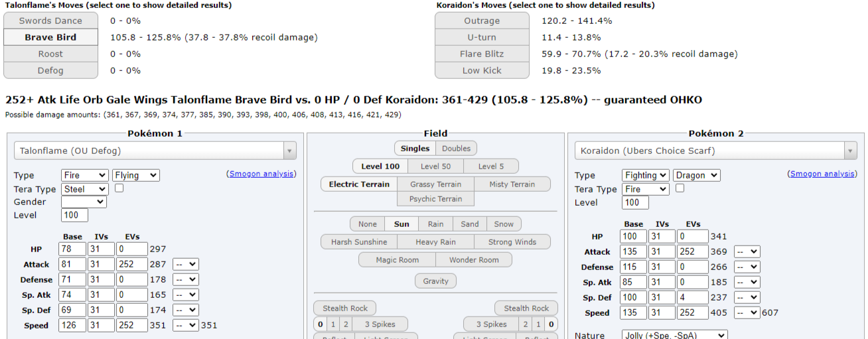Toggle Misty Terrain

click(513, 184)
